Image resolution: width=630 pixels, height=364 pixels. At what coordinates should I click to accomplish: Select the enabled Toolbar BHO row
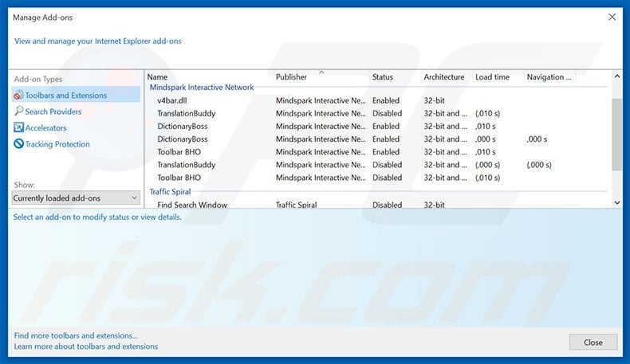click(x=378, y=151)
